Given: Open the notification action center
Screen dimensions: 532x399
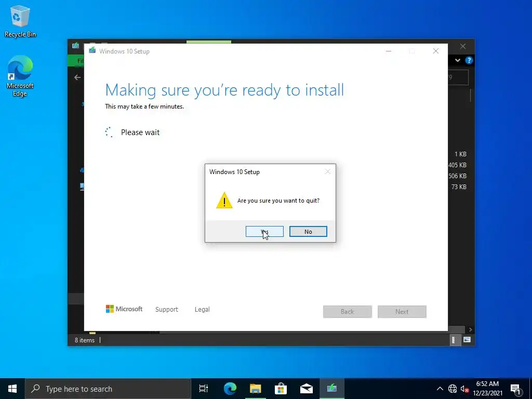Looking at the screenshot, I should pyautogui.click(x=516, y=389).
